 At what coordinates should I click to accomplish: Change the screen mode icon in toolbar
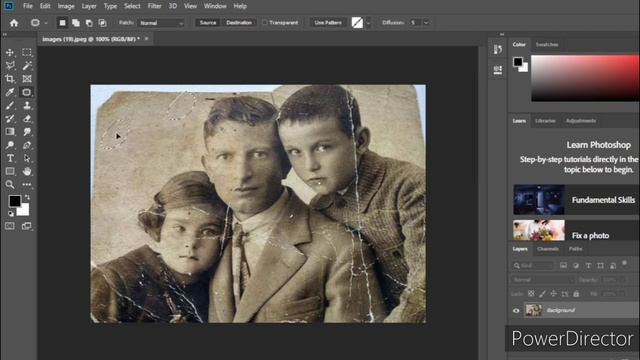[x=27, y=226]
